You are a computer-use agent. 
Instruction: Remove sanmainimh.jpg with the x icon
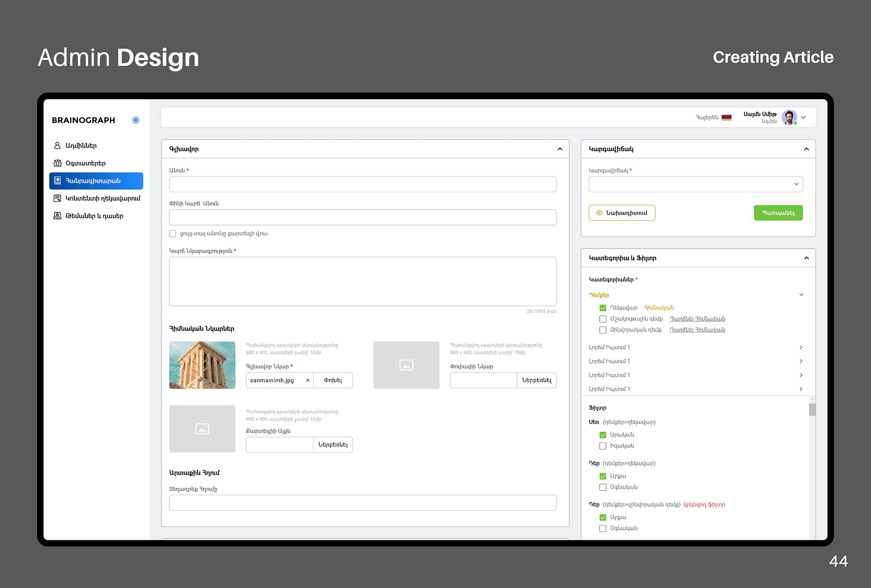[308, 380]
